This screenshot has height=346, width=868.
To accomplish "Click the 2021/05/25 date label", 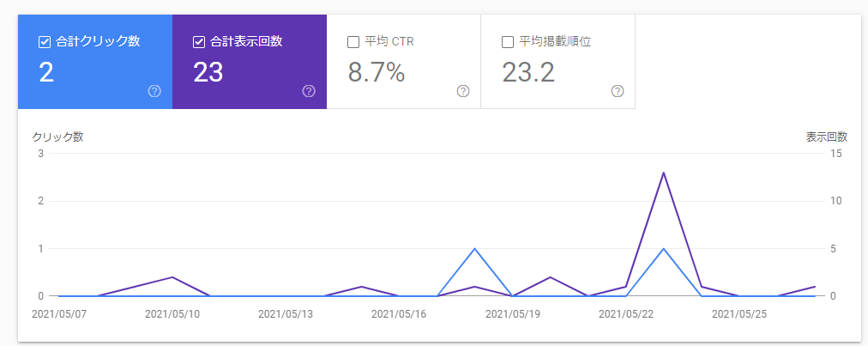I will tap(739, 314).
